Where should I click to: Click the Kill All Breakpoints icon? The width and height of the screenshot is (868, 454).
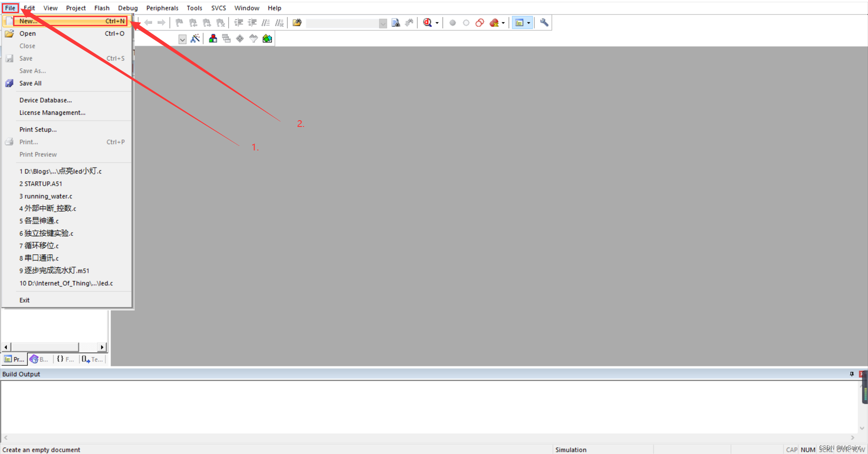(x=494, y=23)
